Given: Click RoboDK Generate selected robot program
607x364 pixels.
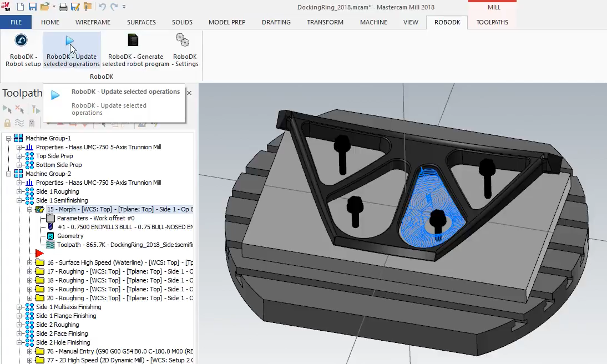Looking at the screenshot, I should click(135, 50).
